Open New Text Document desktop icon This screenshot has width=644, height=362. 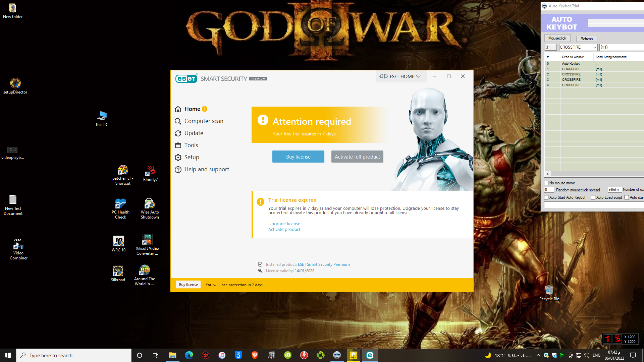13,205
